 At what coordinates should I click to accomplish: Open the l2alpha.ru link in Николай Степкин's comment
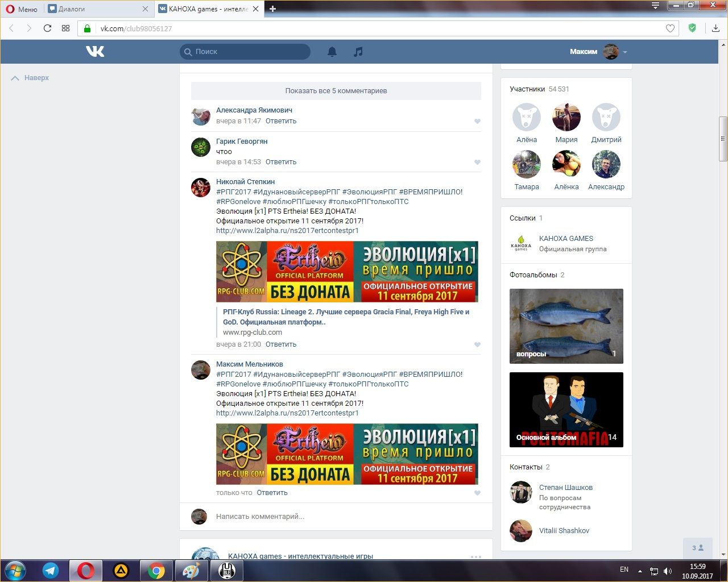click(x=287, y=231)
